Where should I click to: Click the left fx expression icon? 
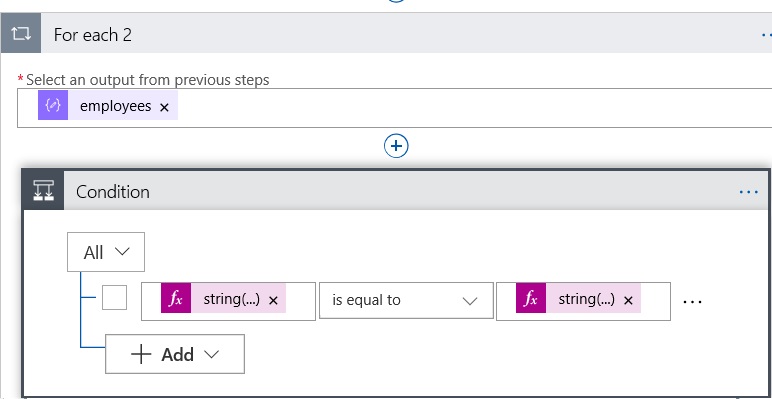coord(176,299)
